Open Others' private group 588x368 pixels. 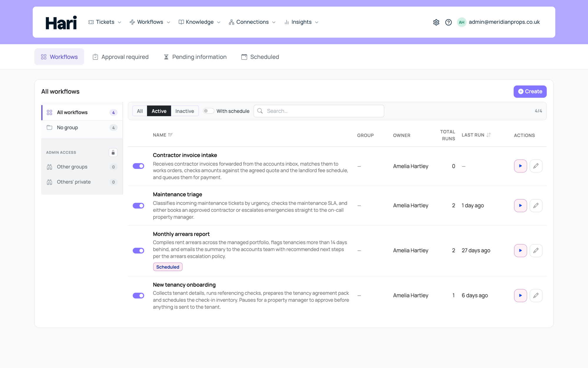(x=82, y=182)
